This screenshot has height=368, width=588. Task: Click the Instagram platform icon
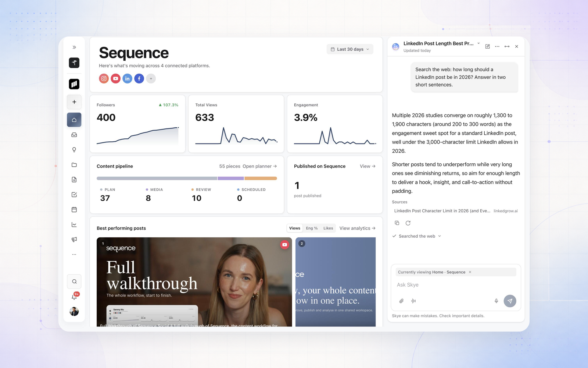click(104, 78)
